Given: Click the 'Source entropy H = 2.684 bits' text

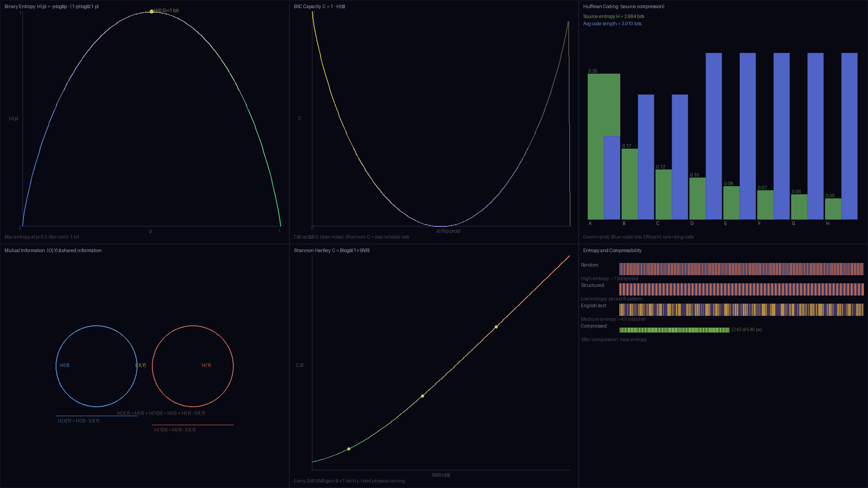Looking at the screenshot, I should pos(613,16).
